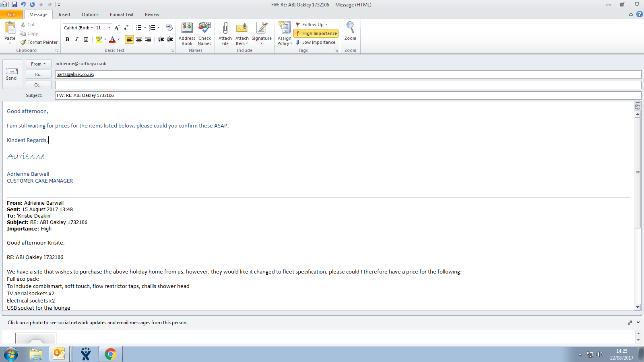Click the bullet list icon
Image resolution: width=644 pixels, height=362 pixels.
point(138,28)
